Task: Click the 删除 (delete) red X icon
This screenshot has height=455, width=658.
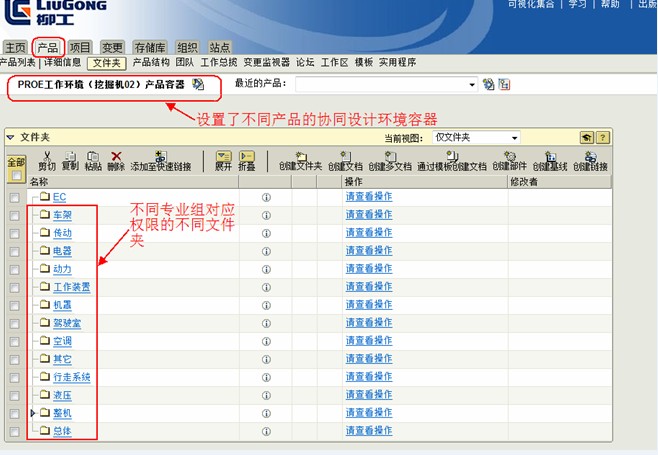Action: 116,157
